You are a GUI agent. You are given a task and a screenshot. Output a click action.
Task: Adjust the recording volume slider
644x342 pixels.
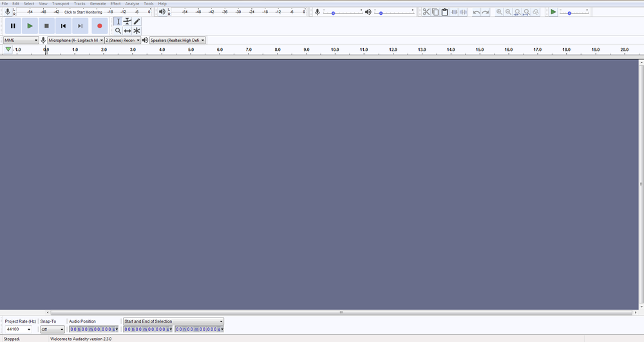[x=343, y=12]
